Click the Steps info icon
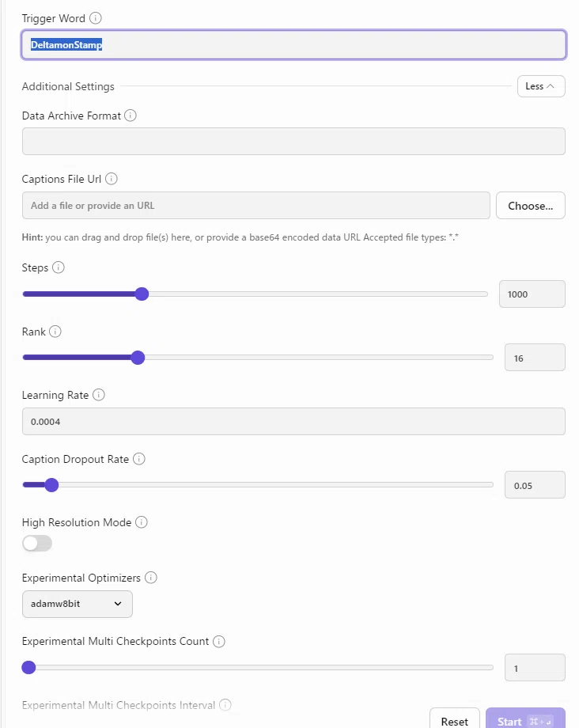This screenshot has width=579, height=728. pyautogui.click(x=59, y=267)
